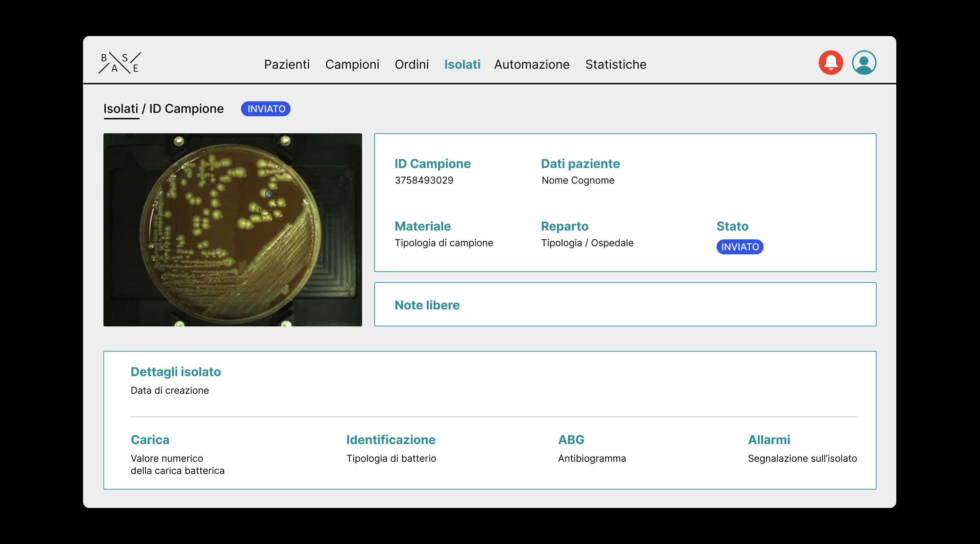Open the user profile icon
The height and width of the screenshot is (544, 980).
click(x=864, y=63)
